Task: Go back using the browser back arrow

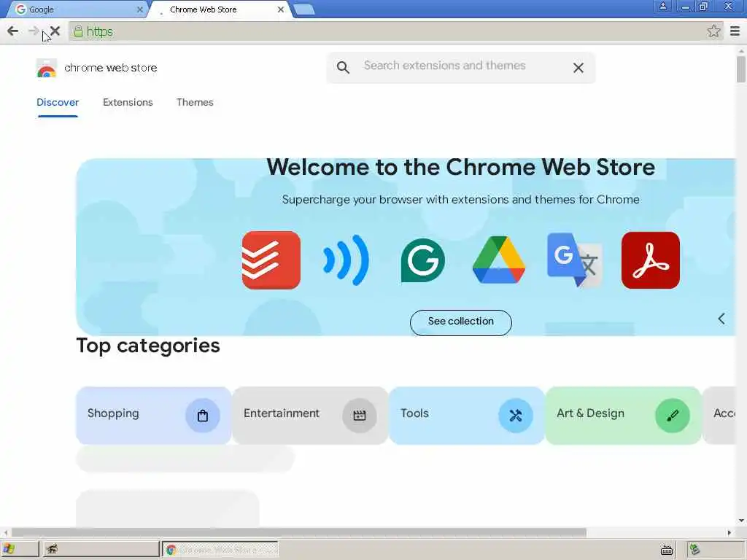Action: pyautogui.click(x=13, y=31)
